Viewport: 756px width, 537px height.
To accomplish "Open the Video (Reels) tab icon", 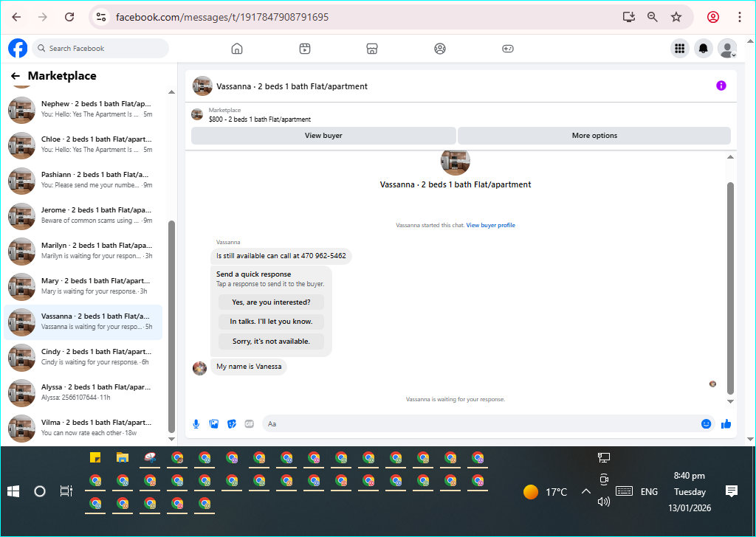I will pos(305,49).
